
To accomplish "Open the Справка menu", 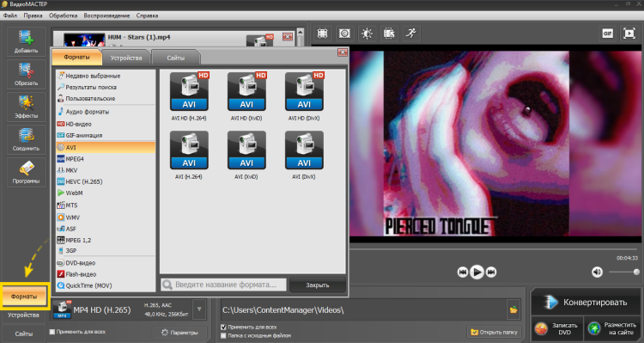I will pos(147,15).
